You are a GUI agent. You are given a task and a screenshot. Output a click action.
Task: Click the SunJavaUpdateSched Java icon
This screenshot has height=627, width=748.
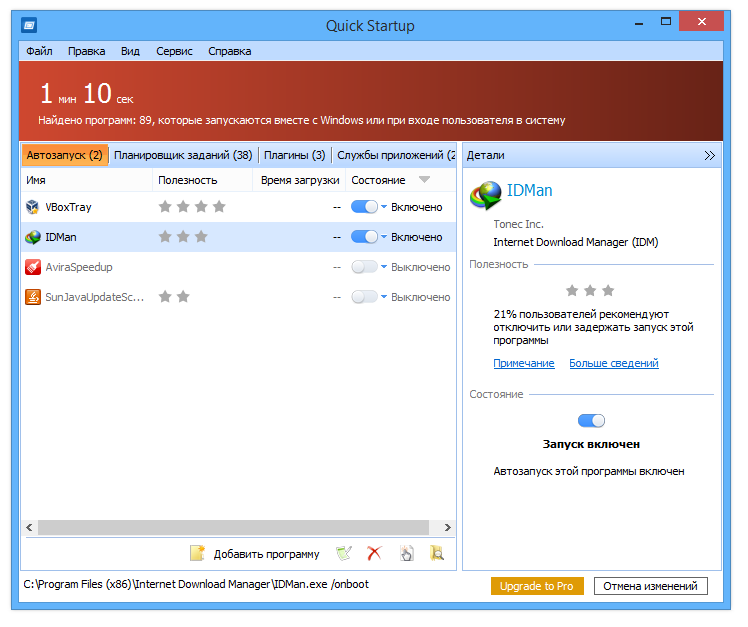pyautogui.click(x=33, y=297)
